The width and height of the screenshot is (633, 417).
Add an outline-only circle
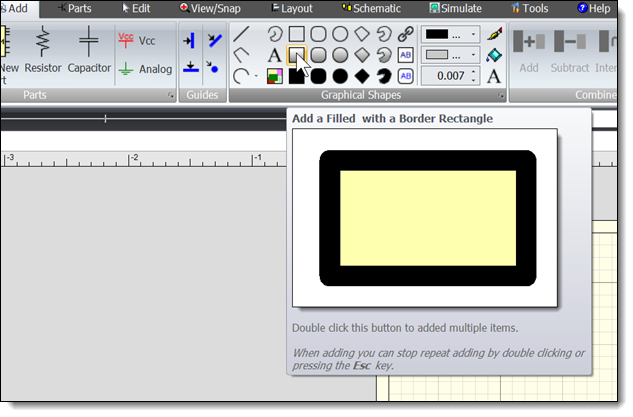(340, 34)
